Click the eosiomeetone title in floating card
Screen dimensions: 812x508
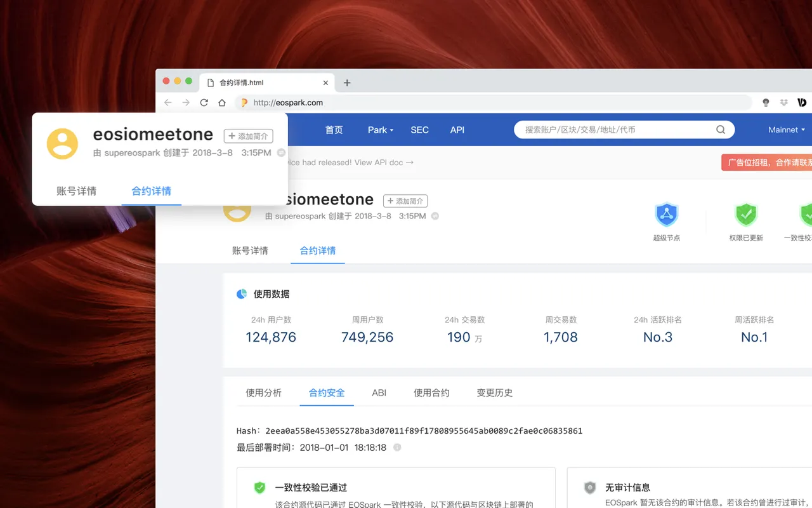[x=153, y=135]
